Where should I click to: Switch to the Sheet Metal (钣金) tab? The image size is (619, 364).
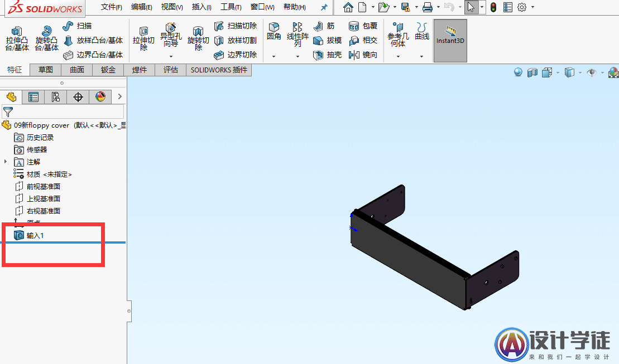coord(108,70)
